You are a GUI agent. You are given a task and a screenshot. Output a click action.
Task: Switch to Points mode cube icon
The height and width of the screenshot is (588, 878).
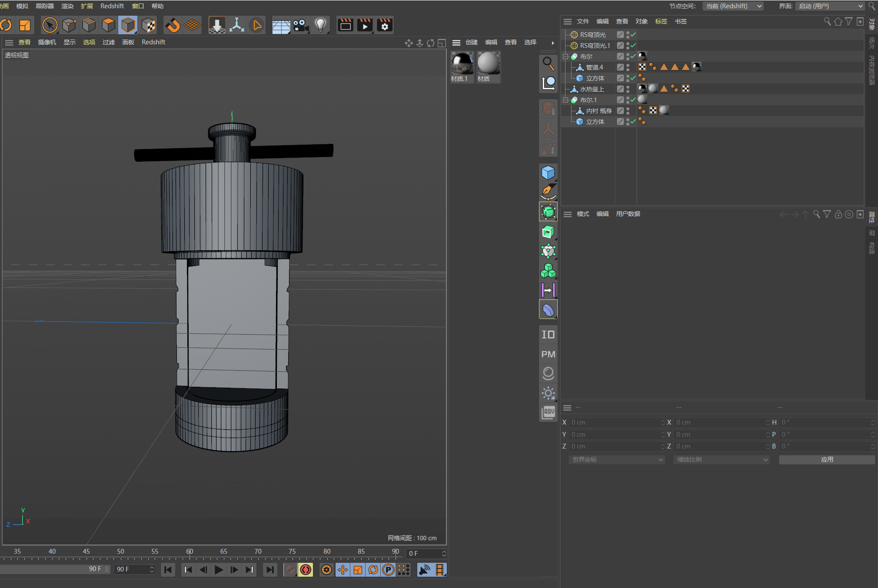[70, 25]
